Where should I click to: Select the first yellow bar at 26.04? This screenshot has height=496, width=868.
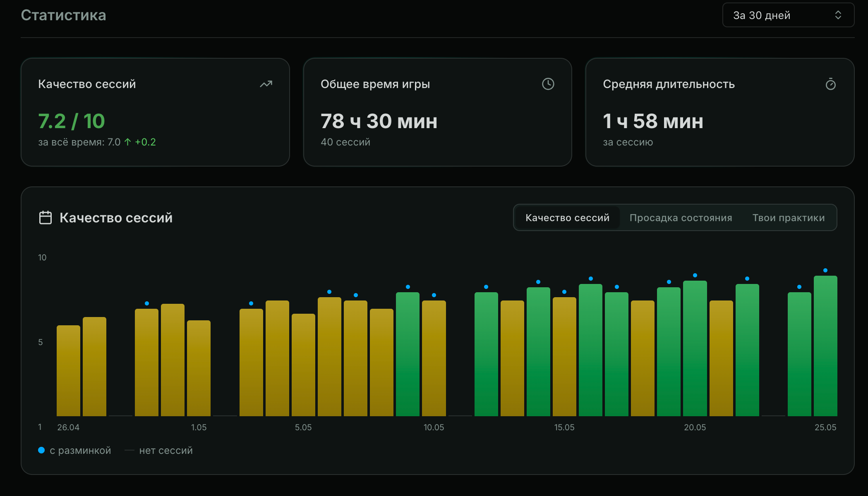[x=68, y=371]
